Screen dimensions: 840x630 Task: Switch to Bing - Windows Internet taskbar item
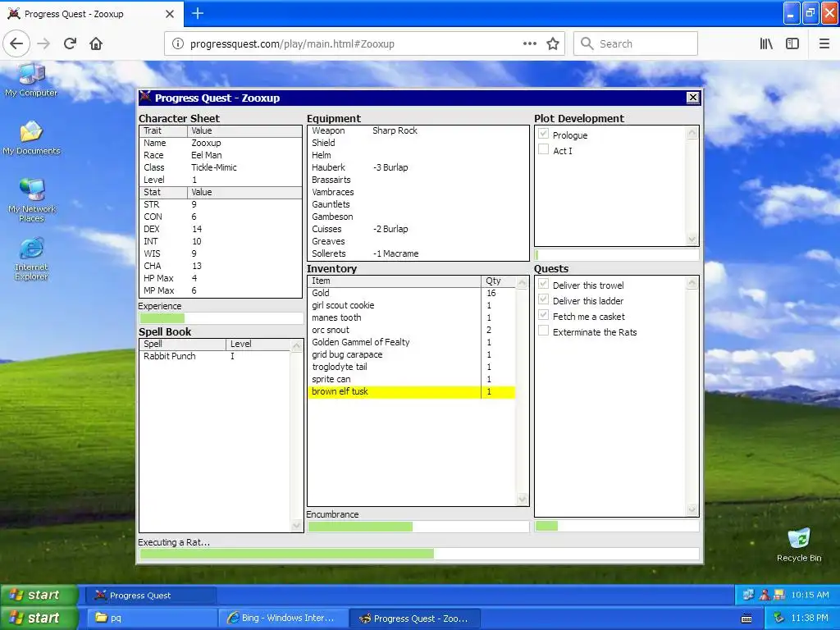(283, 619)
